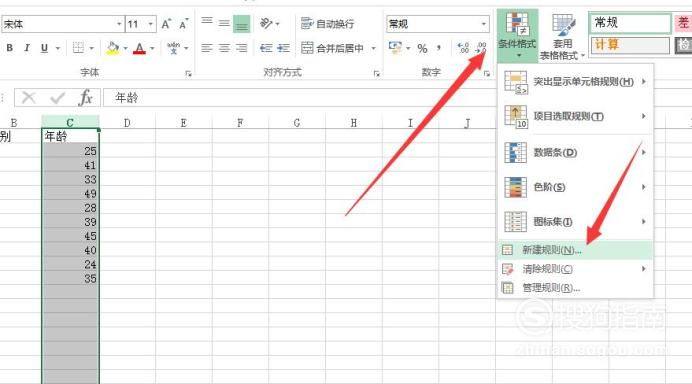Image resolution: width=692 pixels, height=384 pixels.
Task: Open the borders dropdown arrow
Action: [x=92, y=48]
